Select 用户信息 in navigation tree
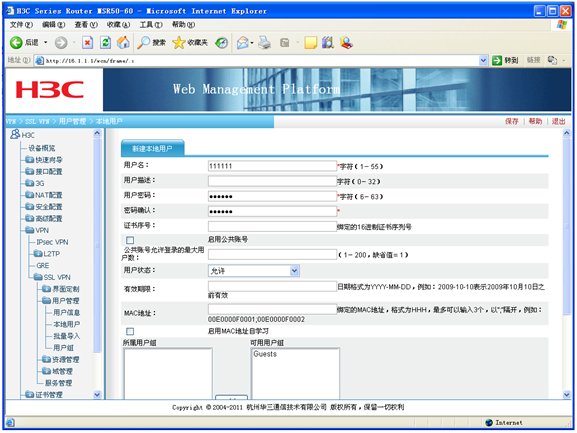 67,313
